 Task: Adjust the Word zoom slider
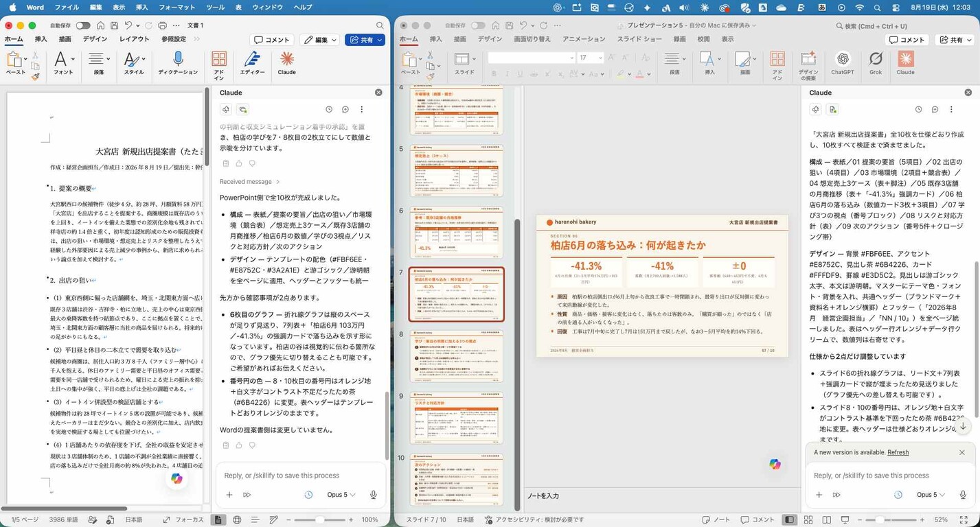pyautogui.click(x=320, y=520)
